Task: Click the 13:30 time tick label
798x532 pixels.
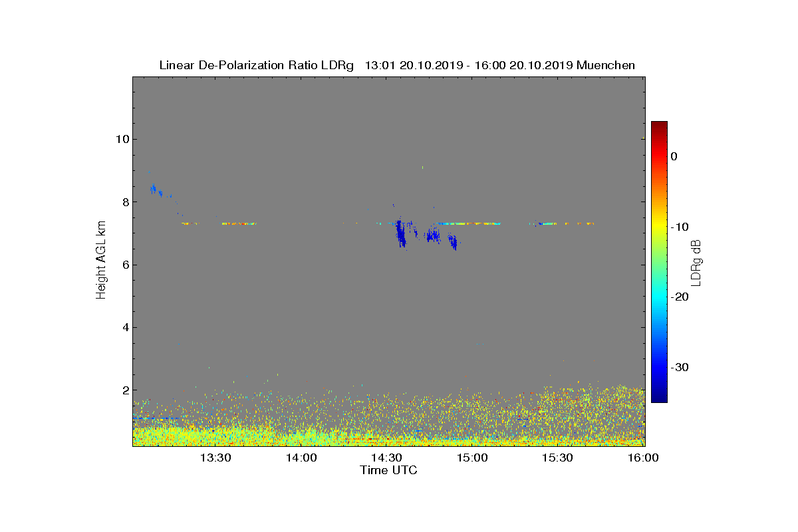Action: pyautogui.click(x=215, y=458)
